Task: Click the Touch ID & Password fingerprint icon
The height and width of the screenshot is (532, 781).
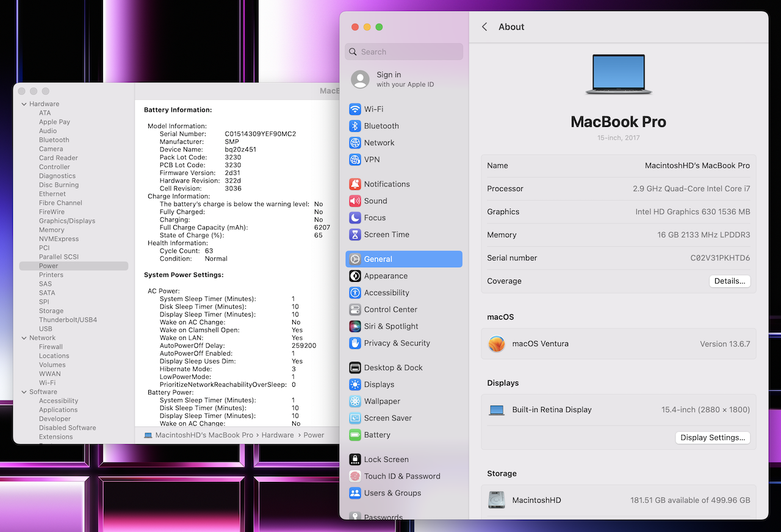Action: click(x=355, y=476)
